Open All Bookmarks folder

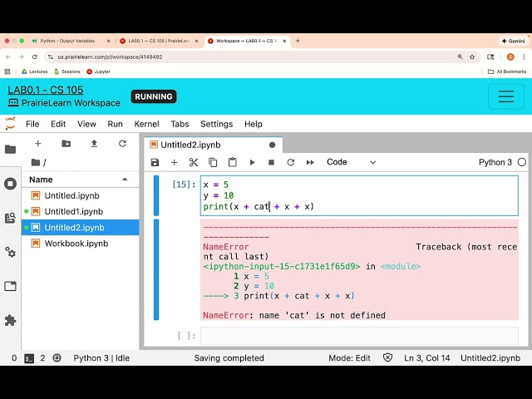507,71
